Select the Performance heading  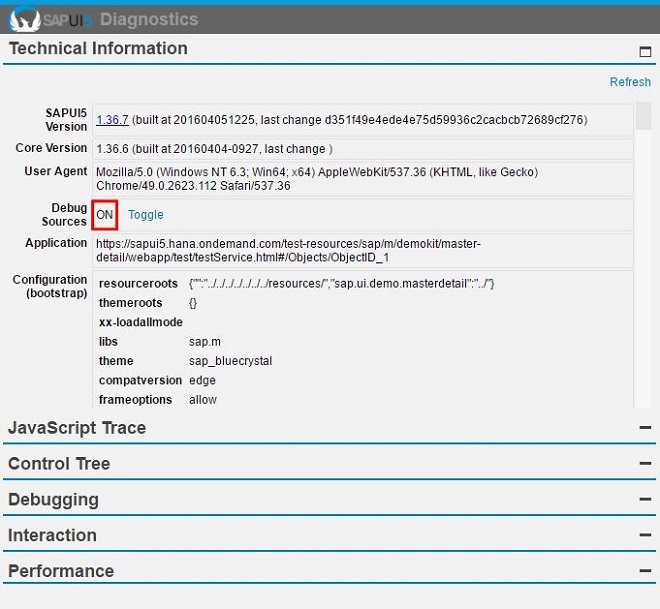pyautogui.click(x=61, y=571)
